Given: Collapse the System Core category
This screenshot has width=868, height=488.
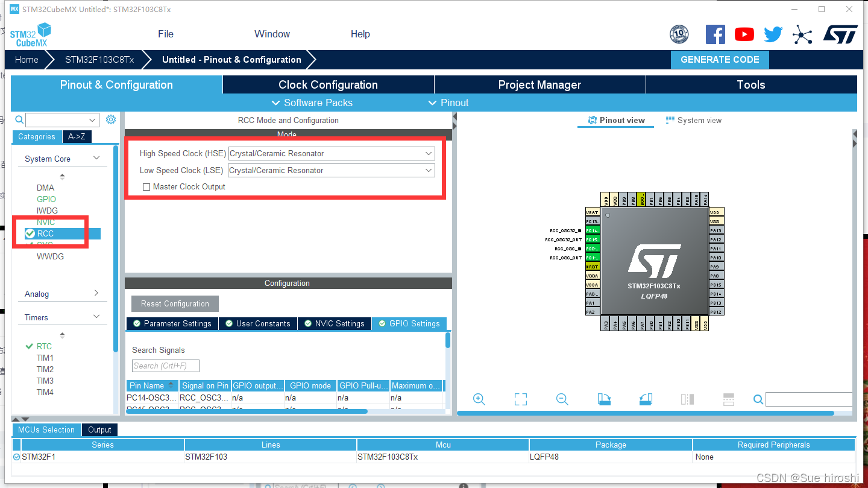Looking at the screenshot, I should (x=96, y=158).
